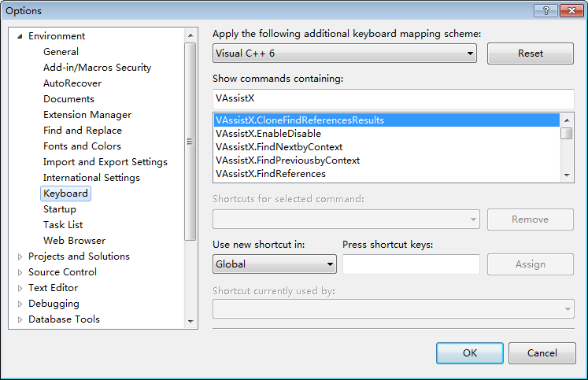Screen dimensions: 588x380
Task: Go to the Startup settings page
Action: [60, 209]
